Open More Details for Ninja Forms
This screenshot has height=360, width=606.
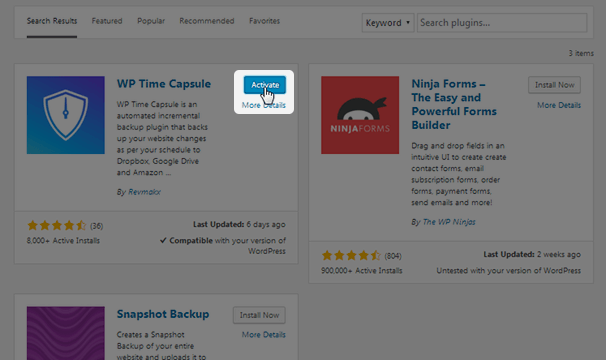pyautogui.click(x=559, y=105)
